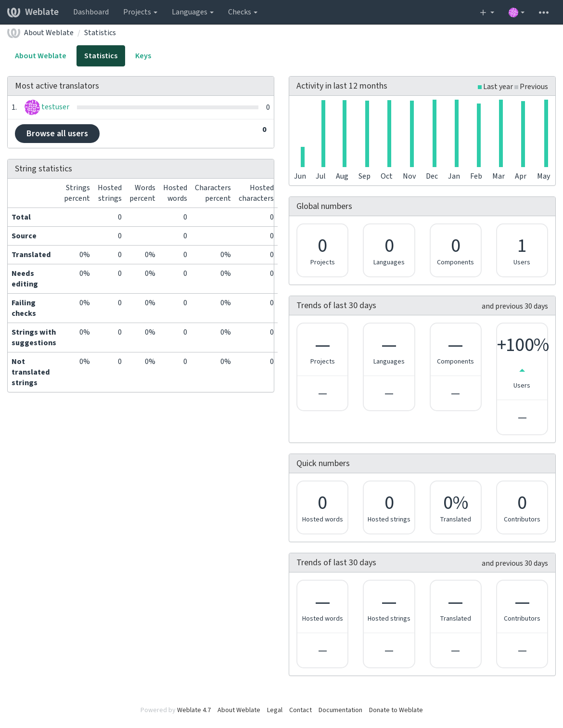Screen dimensions: 563x728
Task: Click Hosted words quick number card
Action: tap(322, 507)
